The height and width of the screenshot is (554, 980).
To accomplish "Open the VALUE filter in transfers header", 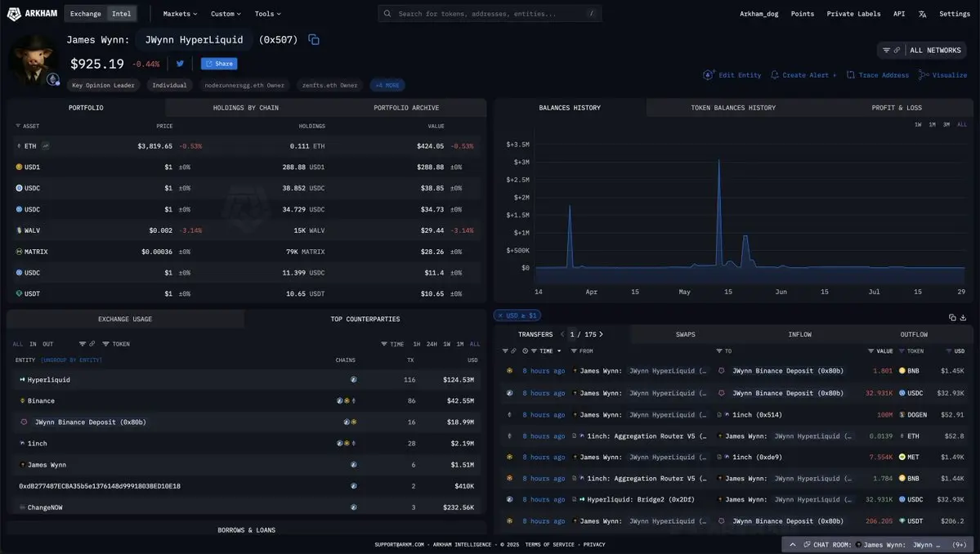I will [x=880, y=351].
